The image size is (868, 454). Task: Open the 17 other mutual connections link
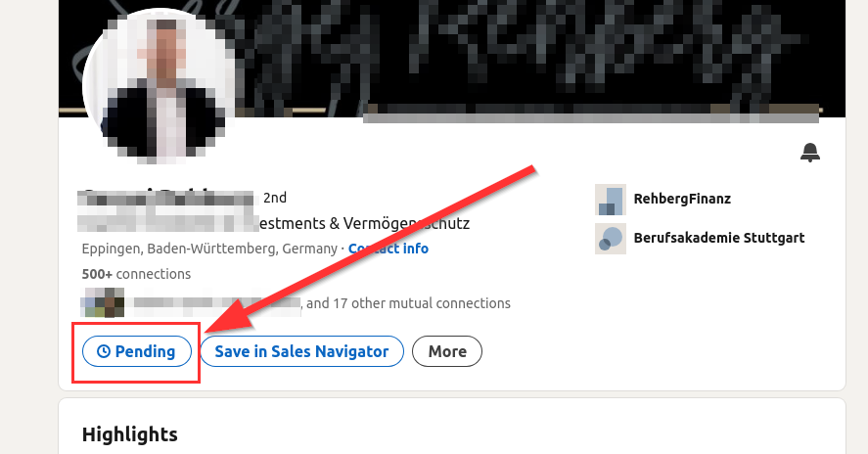tap(408, 303)
